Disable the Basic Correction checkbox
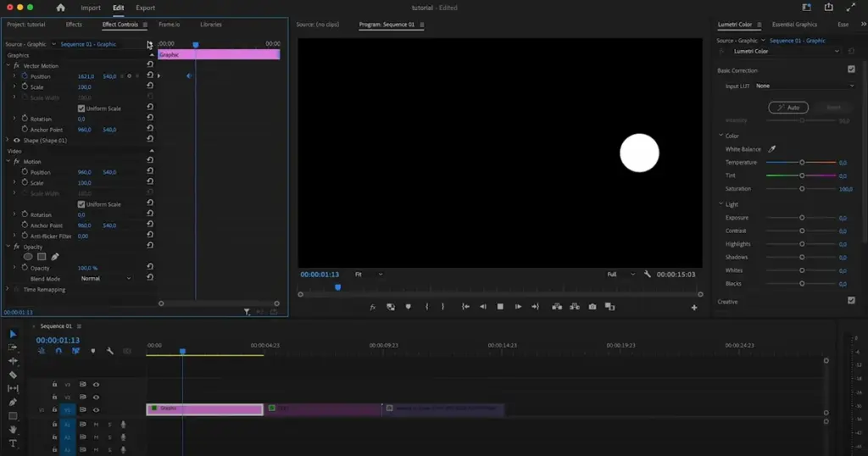Viewport: 868px width, 456px height. coord(851,70)
